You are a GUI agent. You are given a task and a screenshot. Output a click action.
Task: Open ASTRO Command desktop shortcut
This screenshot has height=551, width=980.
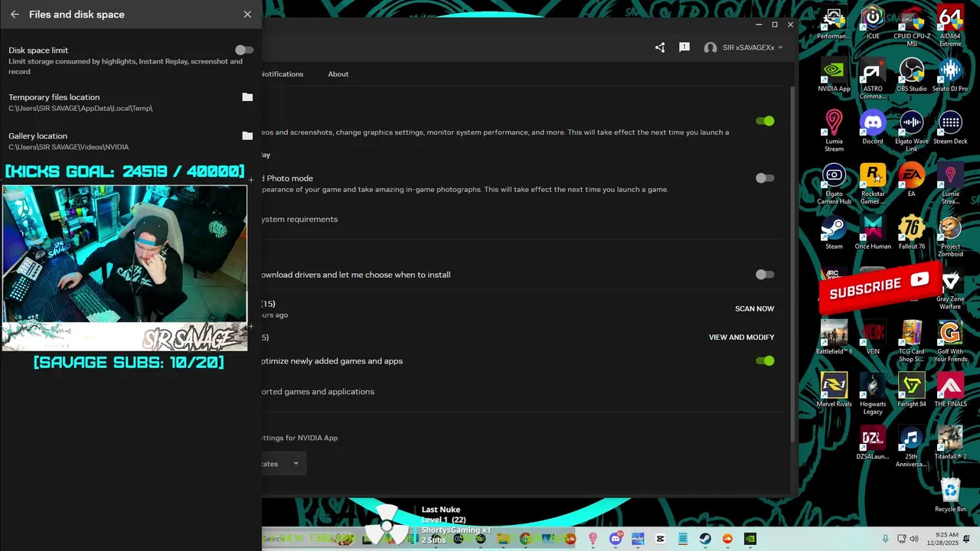point(873,79)
